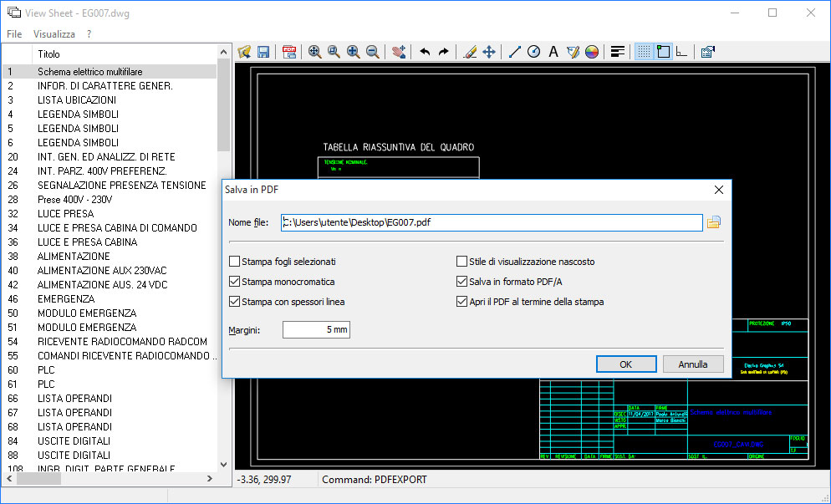Select the Zoom window tool
Screen dimensions: 831x504
tap(334, 52)
